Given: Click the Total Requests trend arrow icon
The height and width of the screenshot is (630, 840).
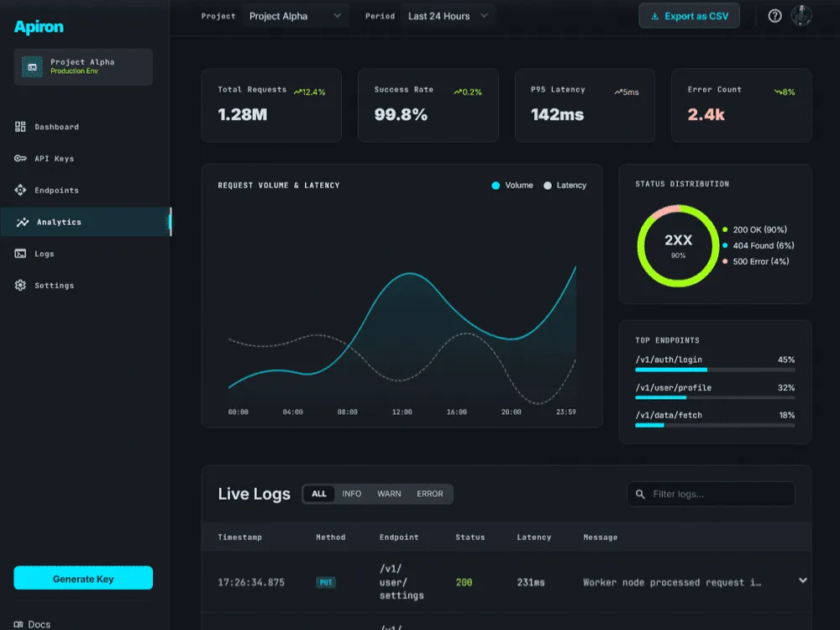Looking at the screenshot, I should (298, 92).
